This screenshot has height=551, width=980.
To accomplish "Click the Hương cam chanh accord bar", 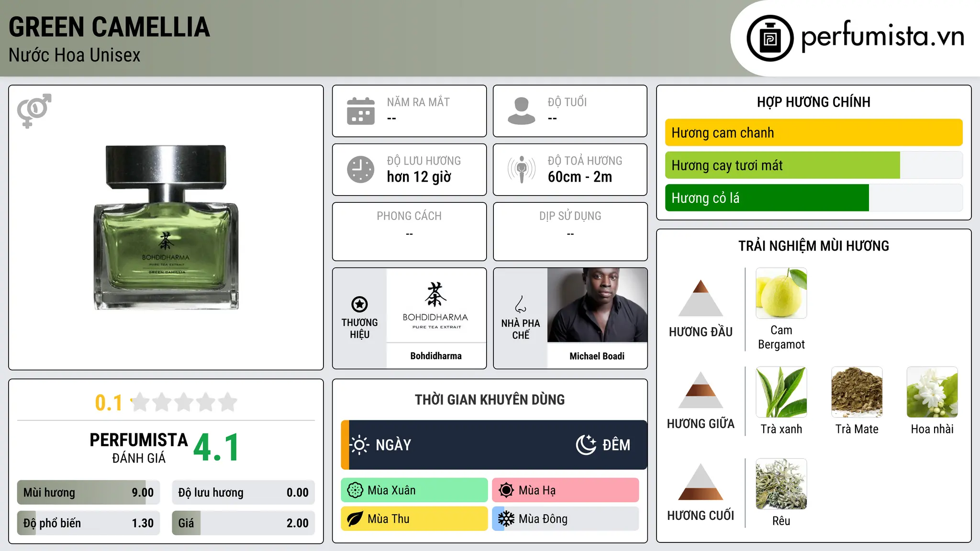I will pos(814,132).
